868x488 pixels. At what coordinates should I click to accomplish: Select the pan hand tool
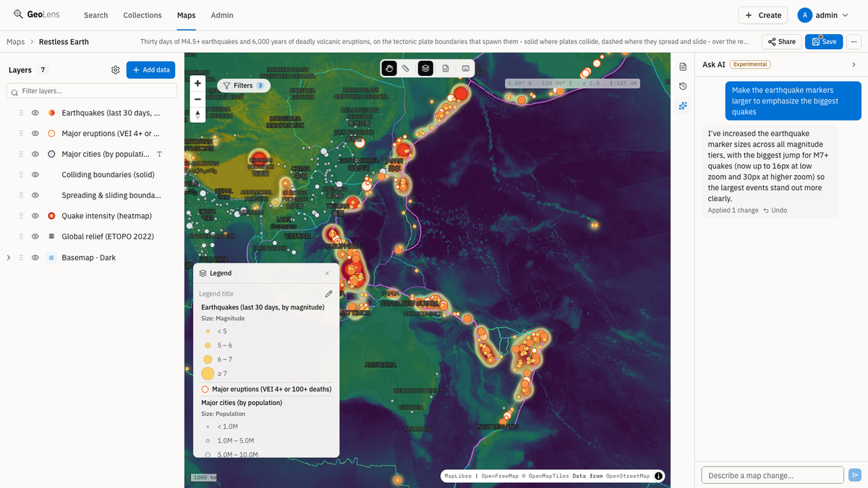(390, 68)
